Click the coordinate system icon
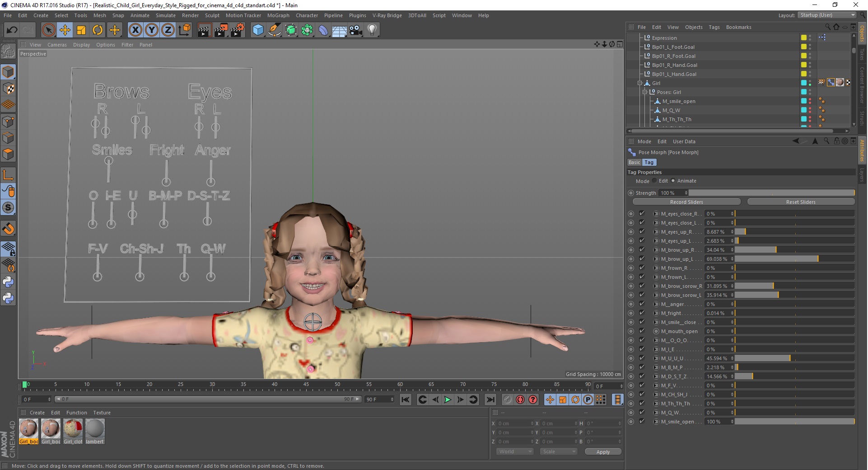 (184, 30)
